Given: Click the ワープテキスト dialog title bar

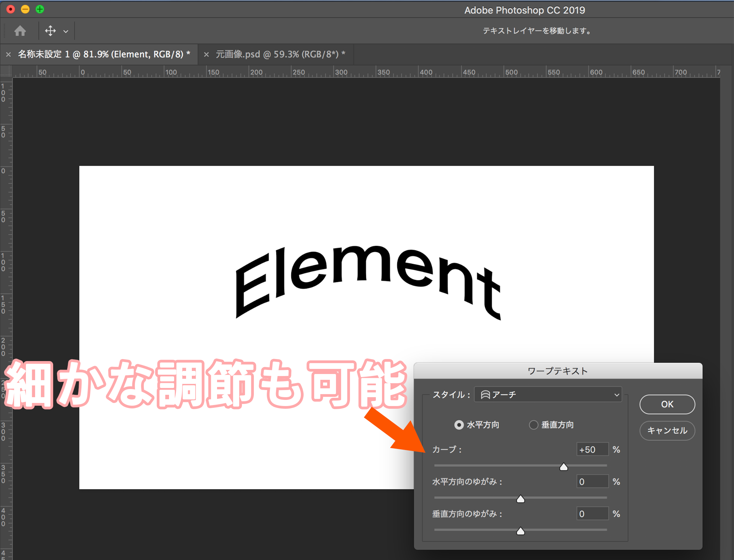Looking at the screenshot, I should (x=558, y=371).
